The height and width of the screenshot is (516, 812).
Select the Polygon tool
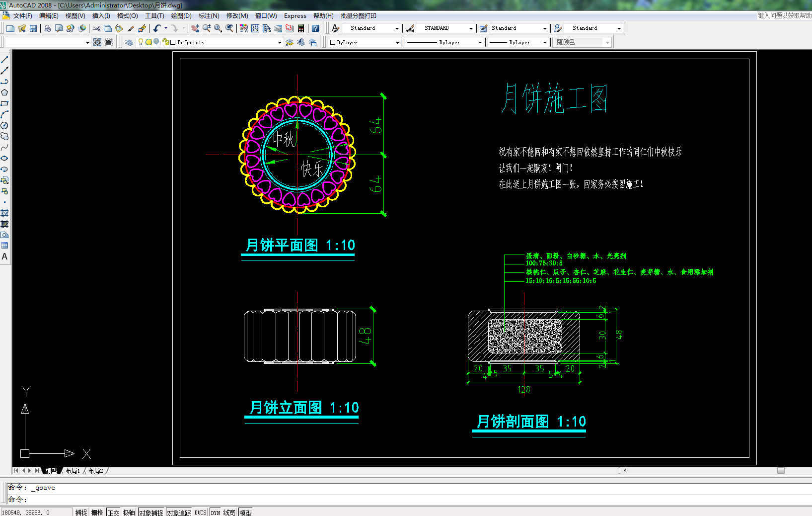(4, 92)
